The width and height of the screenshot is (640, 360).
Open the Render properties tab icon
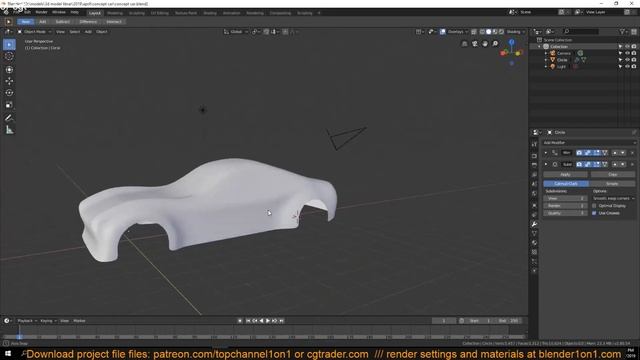coord(534,156)
